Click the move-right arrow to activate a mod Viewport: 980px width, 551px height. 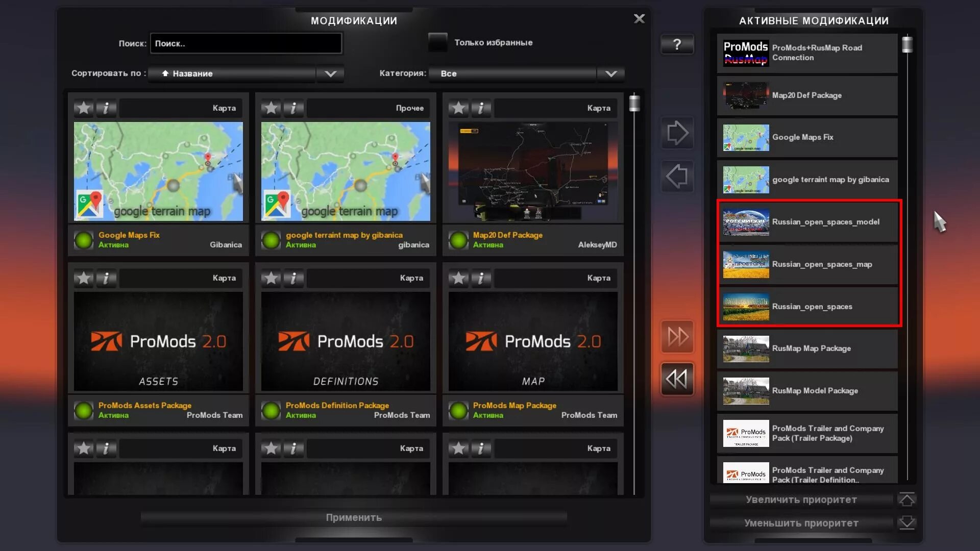tap(678, 133)
